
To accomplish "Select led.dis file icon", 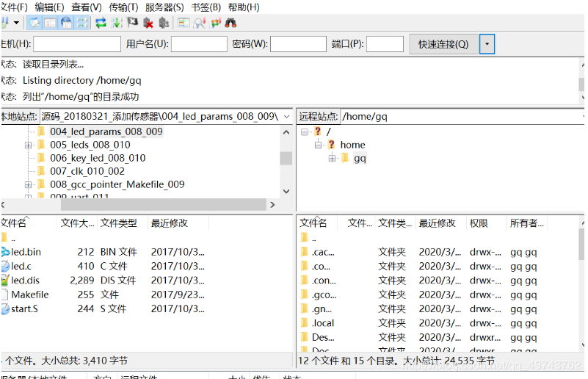I will [x=5, y=281].
